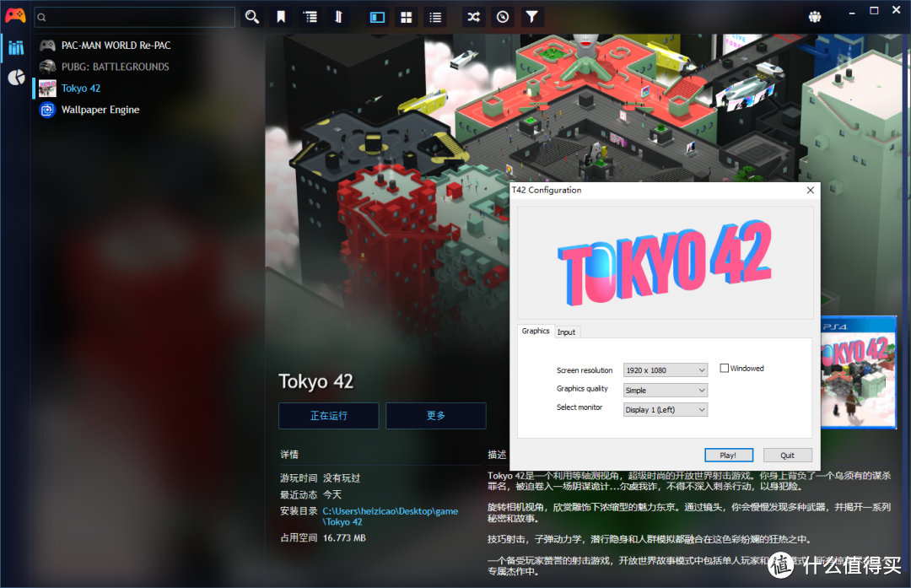Click the Quit button in configuration dialog

point(787,456)
